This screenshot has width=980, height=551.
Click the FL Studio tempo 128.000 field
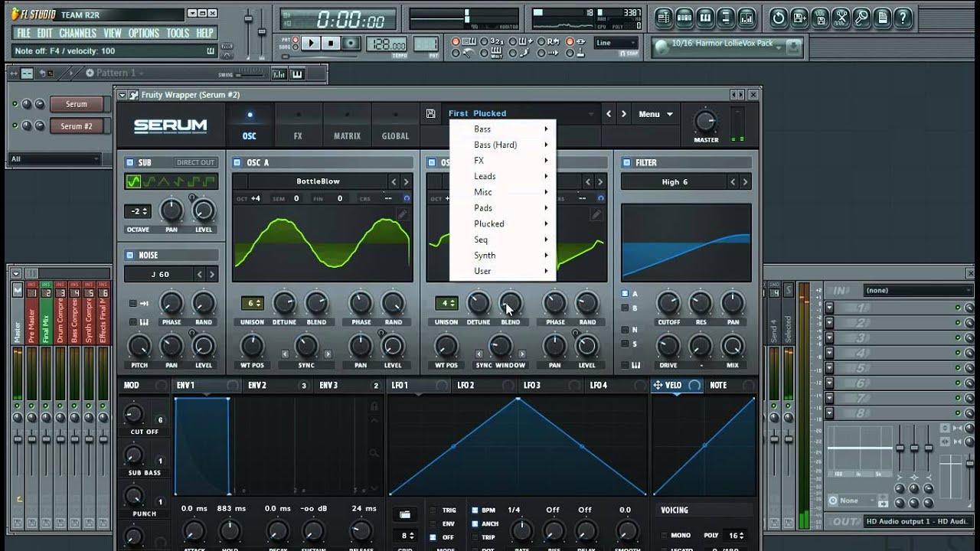click(387, 44)
